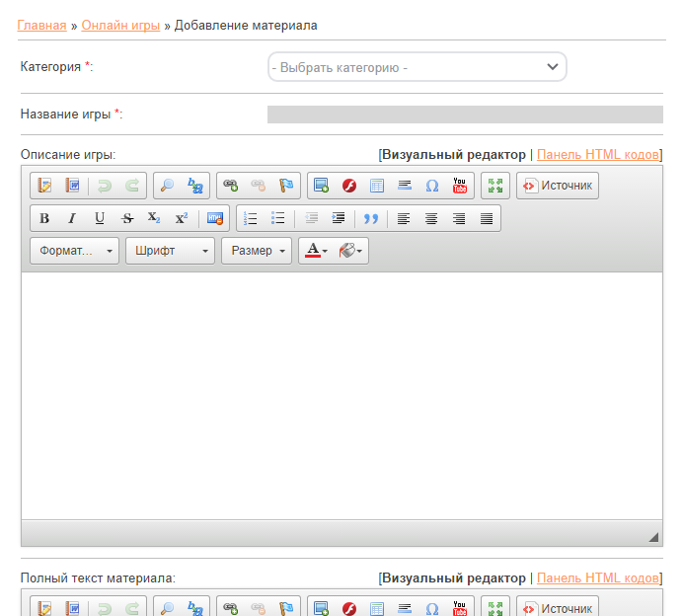This screenshot has width=683, height=616.
Task: Open the Главная breadcrumb link
Action: tap(41, 25)
